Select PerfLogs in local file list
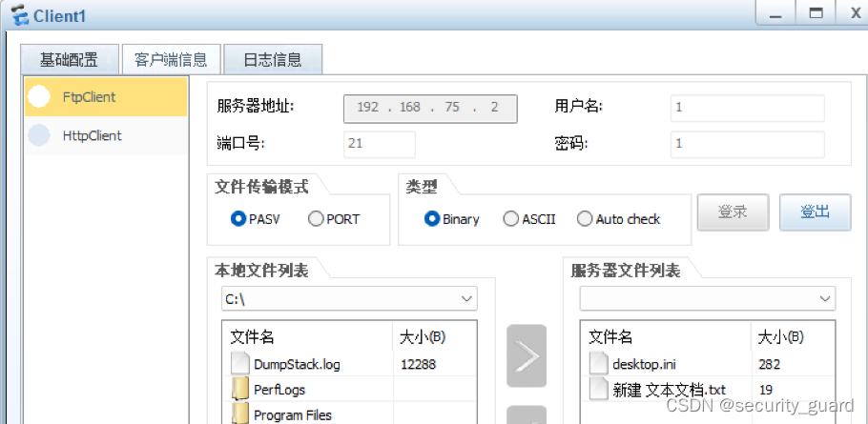Image resolution: width=868 pixels, height=424 pixels. tap(279, 390)
